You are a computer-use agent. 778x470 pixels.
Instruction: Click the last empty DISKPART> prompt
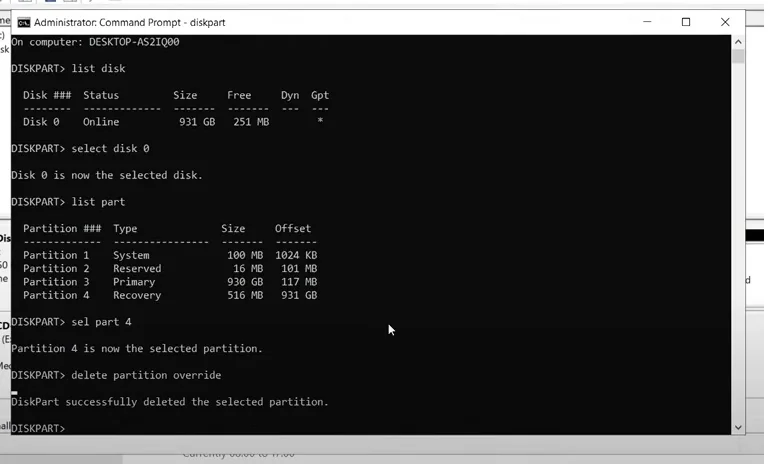[38, 428]
